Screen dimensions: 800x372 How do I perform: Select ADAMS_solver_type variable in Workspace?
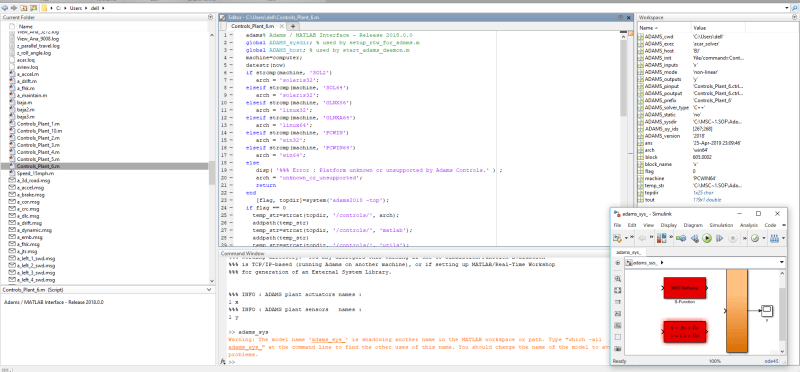pyautogui.click(x=667, y=107)
